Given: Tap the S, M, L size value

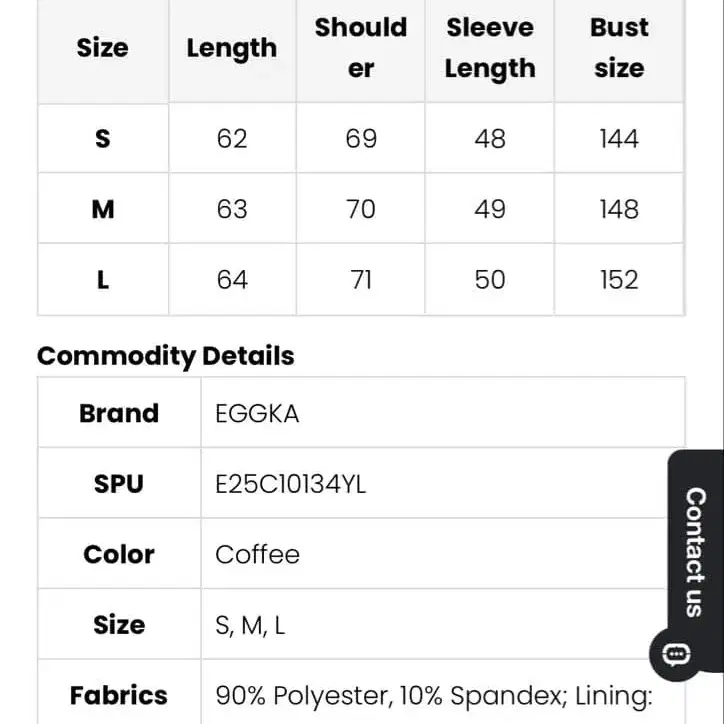Looking at the screenshot, I should pyautogui.click(x=250, y=625).
